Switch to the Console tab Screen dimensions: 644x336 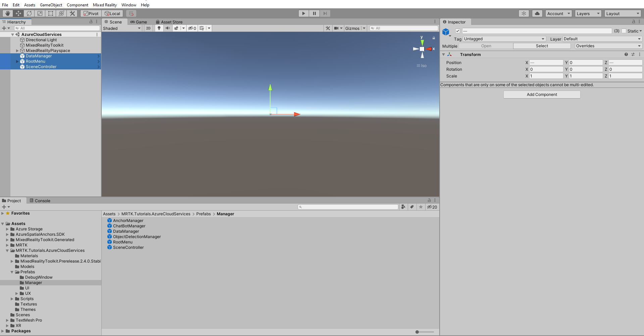40,201
